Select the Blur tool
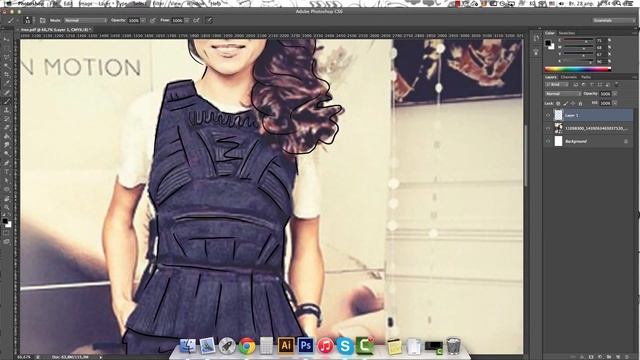The width and height of the screenshot is (640, 360). 7,145
